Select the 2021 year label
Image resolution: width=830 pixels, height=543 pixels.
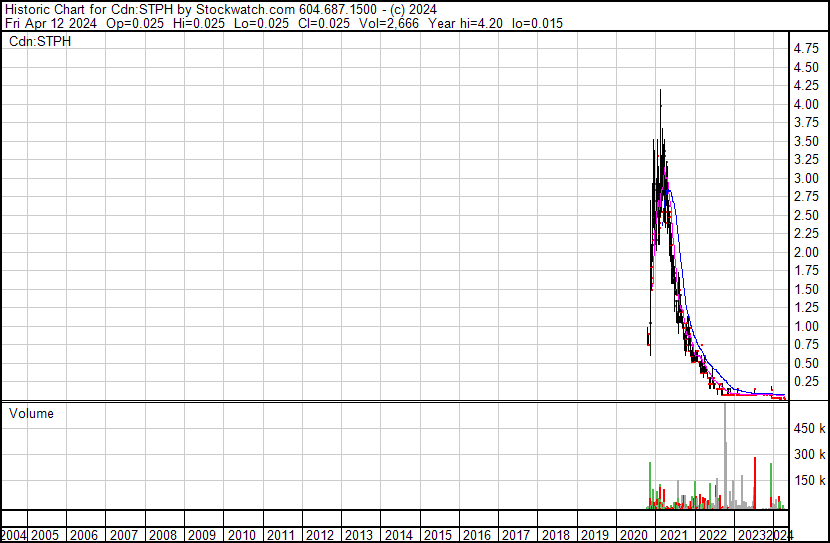[673, 535]
